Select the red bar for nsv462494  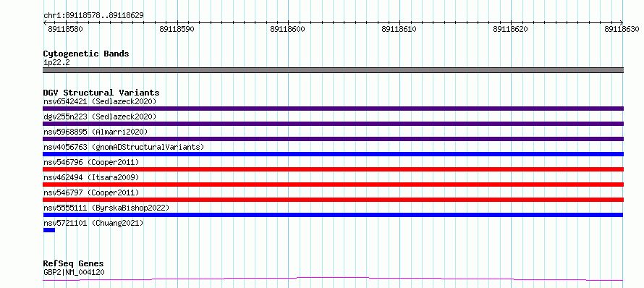[333, 185]
